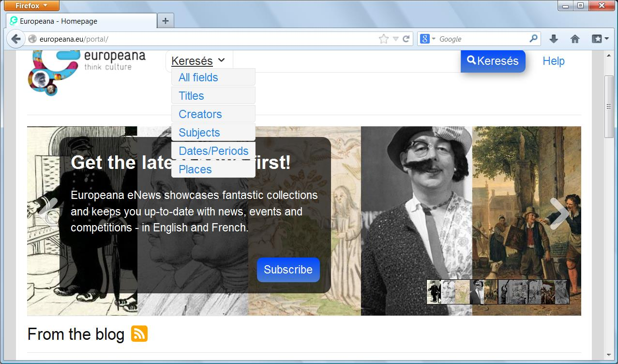Choose Titles in the search menu
618x364 pixels.
click(x=213, y=96)
